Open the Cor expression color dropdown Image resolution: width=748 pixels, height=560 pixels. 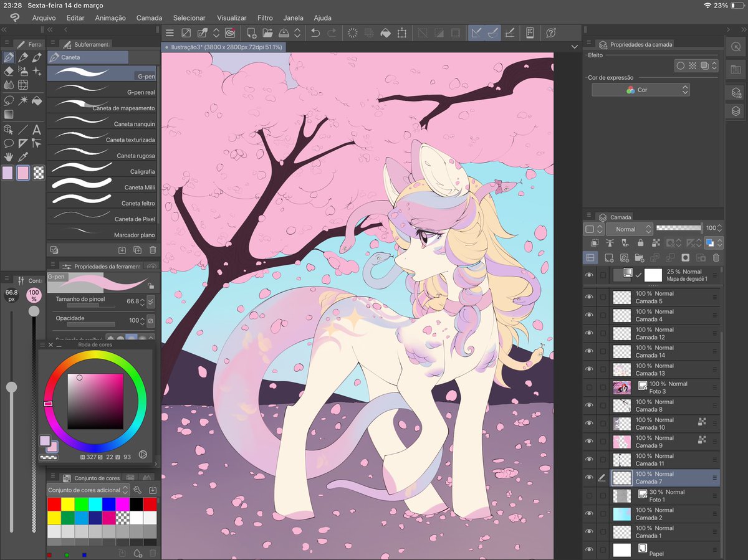pyautogui.click(x=641, y=90)
